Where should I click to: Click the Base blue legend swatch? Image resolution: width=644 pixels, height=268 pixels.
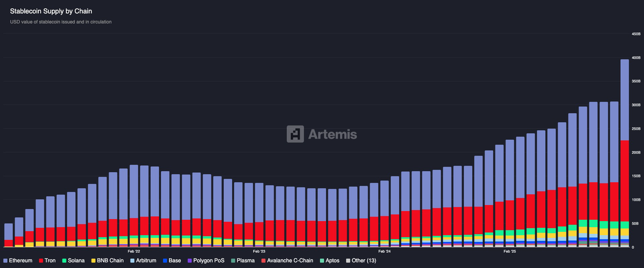[165, 260]
